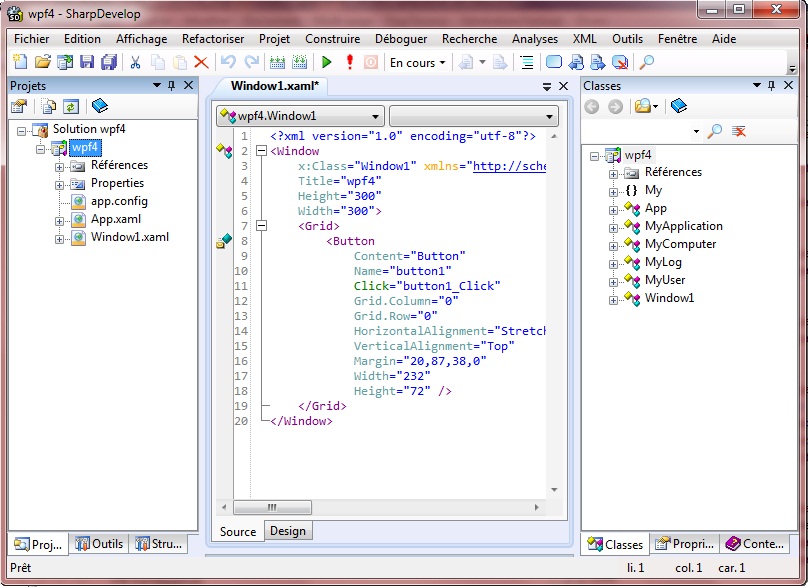
Task: Click the editor vertical scroll down arrow
Action: [x=554, y=490]
